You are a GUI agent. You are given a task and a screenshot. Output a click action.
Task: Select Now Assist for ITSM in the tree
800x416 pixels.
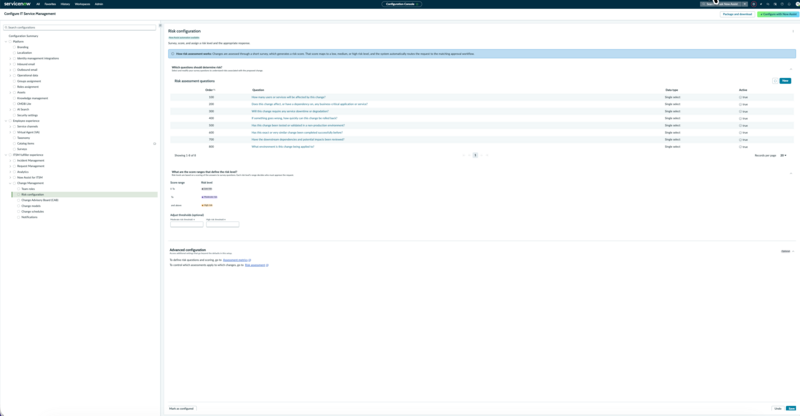click(x=30, y=178)
